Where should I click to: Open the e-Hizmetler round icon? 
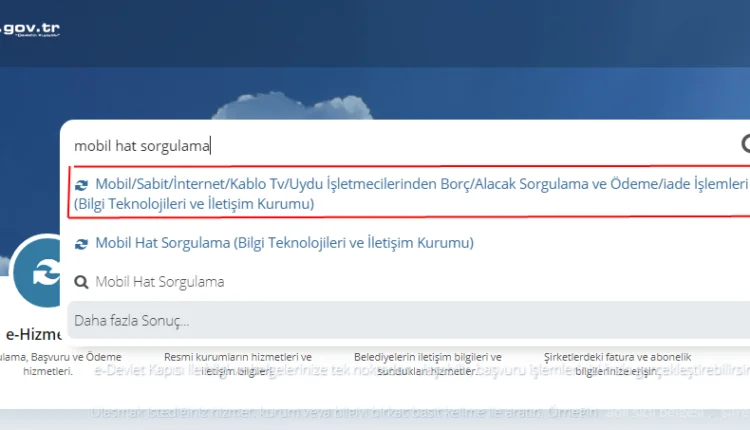coord(37,271)
